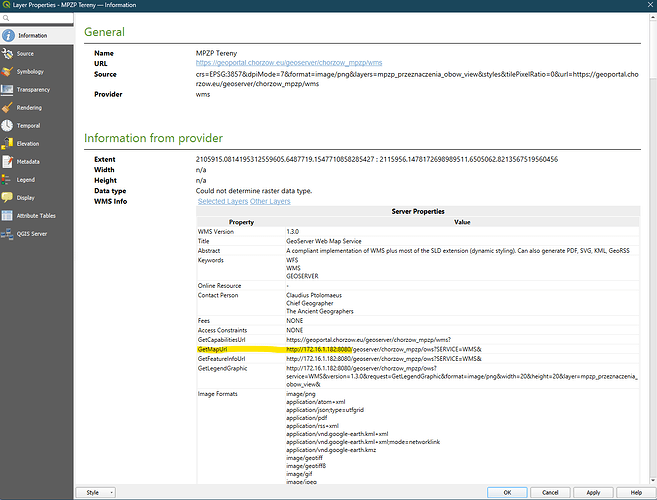The height and width of the screenshot is (500, 657).
Task: Open the Elevation settings page
Action: [x=28, y=143]
